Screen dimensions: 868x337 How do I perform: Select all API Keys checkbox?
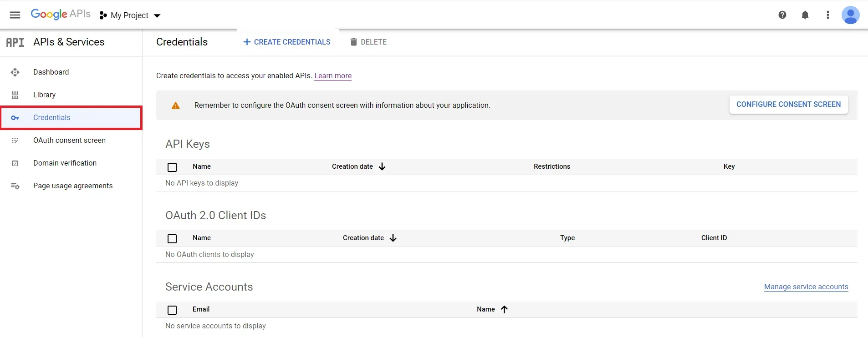point(172,167)
